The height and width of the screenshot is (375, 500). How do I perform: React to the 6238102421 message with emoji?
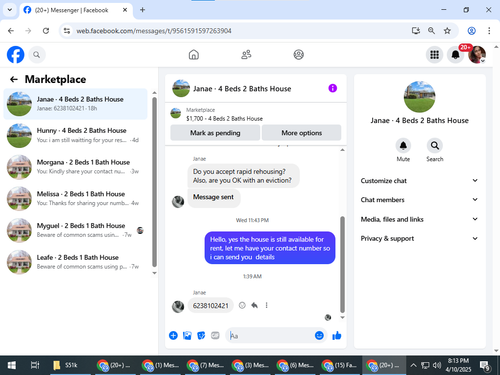(x=242, y=305)
